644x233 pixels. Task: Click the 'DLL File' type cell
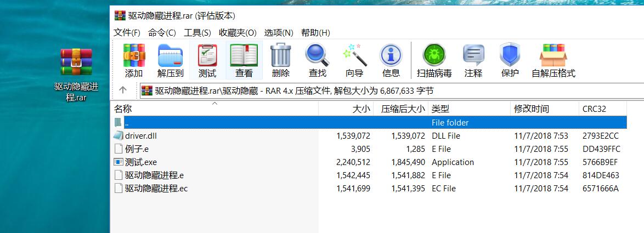pos(445,136)
